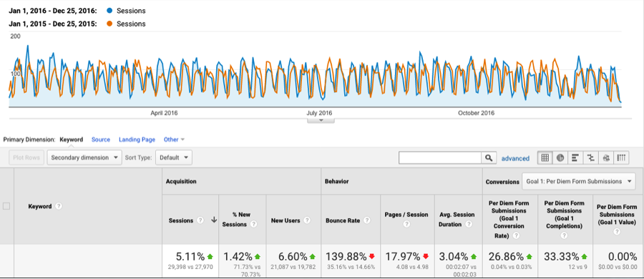Click the October 2016 axis label
Screen dimensions: 644x279
click(477, 112)
